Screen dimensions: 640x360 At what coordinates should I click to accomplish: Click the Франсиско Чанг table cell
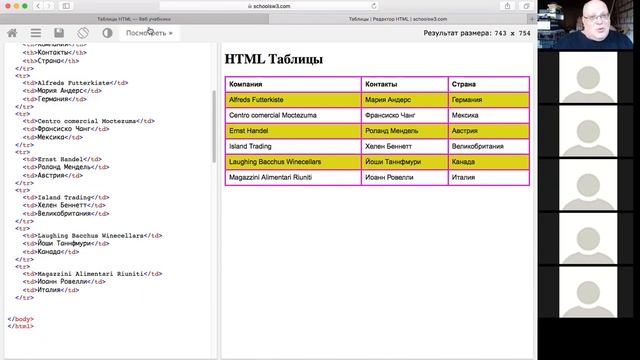404,115
